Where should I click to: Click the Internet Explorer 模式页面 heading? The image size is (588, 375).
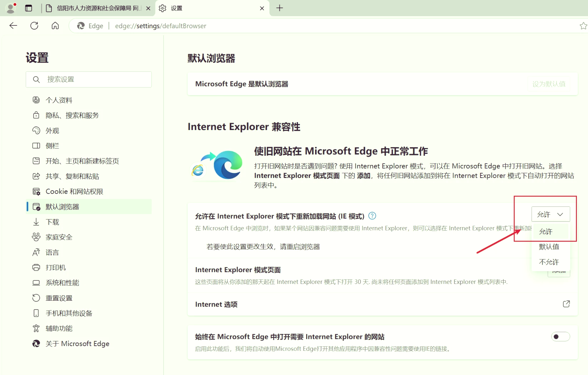click(x=238, y=270)
